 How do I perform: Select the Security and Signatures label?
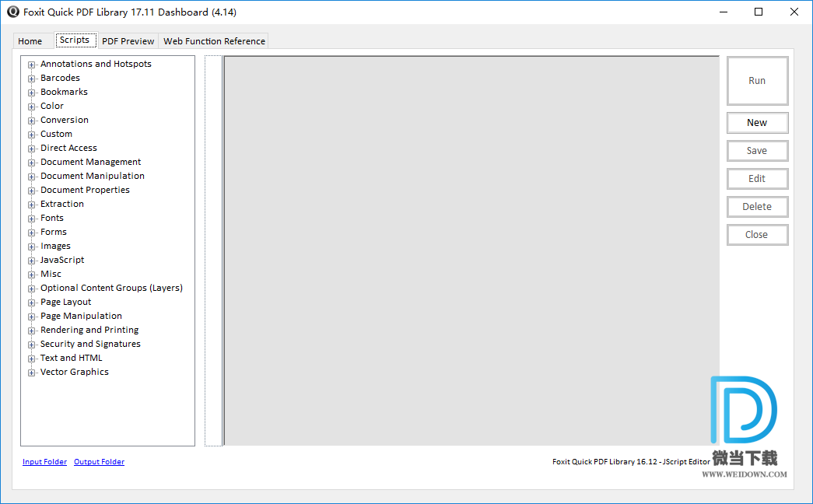pyautogui.click(x=91, y=344)
